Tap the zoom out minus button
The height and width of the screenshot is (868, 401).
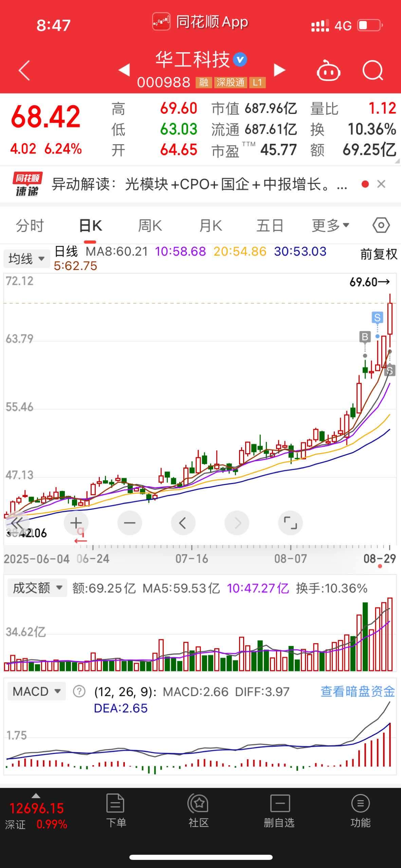coord(130,523)
